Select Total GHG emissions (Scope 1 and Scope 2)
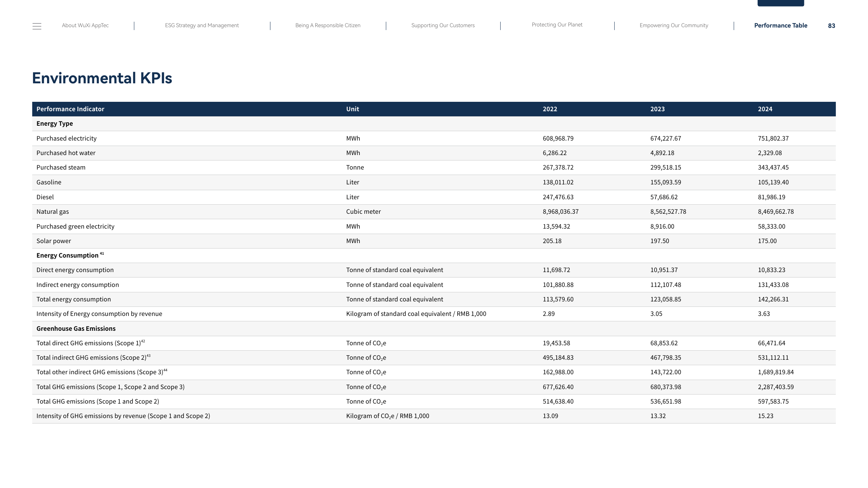Screen dimensions: 868x488 [98, 401]
